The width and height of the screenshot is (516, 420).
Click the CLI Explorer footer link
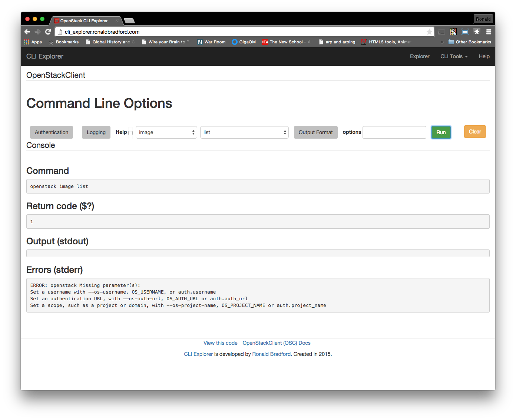point(198,354)
